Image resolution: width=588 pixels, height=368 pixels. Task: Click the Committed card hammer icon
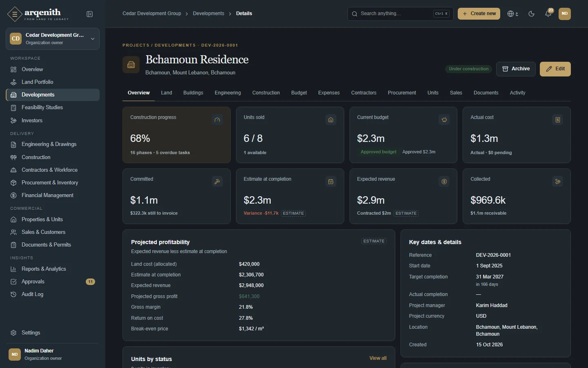[217, 182]
